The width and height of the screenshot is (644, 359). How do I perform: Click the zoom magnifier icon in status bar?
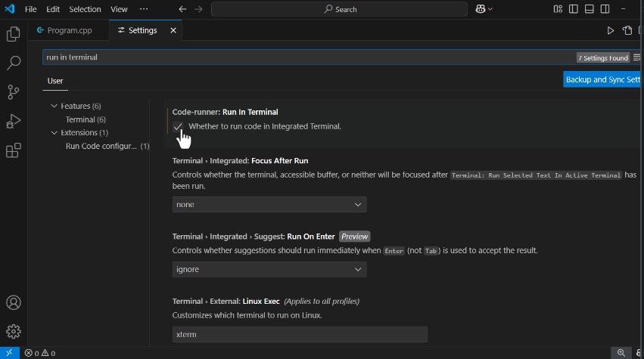(621, 353)
